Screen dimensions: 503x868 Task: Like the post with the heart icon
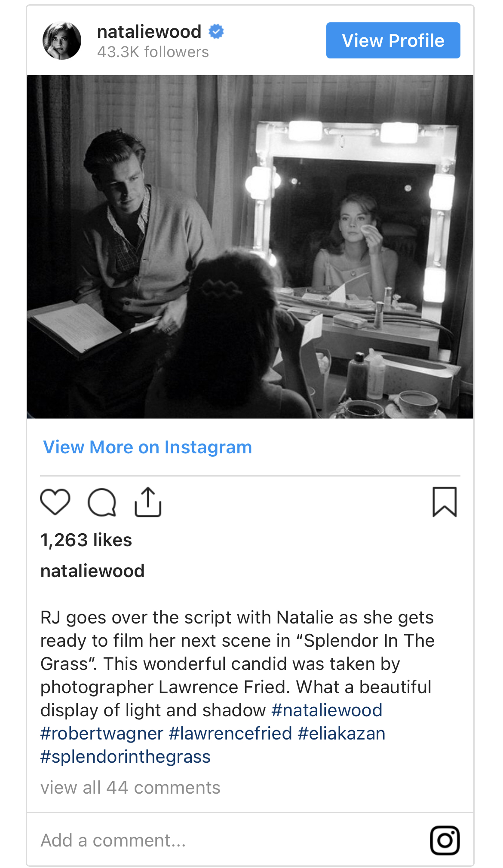click(55, 502)
